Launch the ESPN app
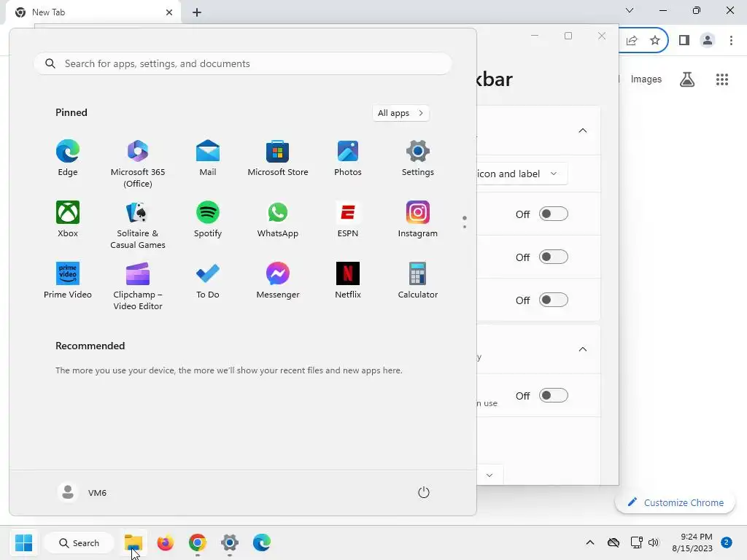The image size is (747, 560). tap(348, 219)
